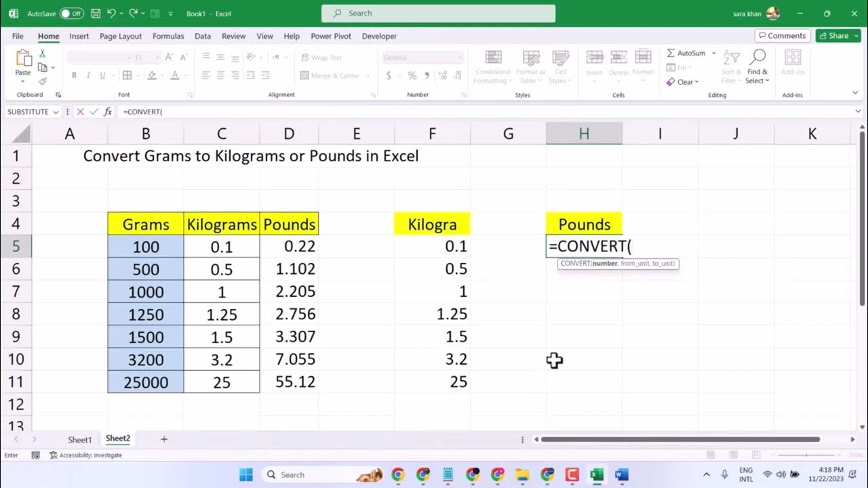Click the Clear eraser icon

(671, 82)
